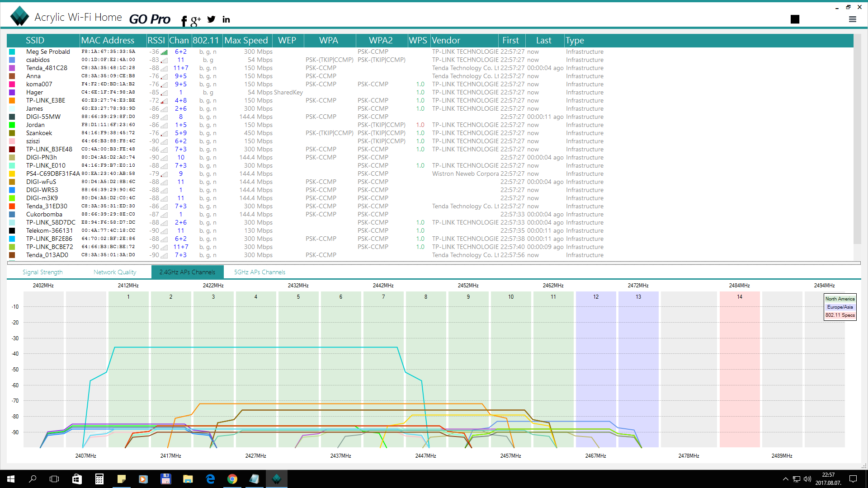
Task: Select the North America region option
Action: point(840,299)
